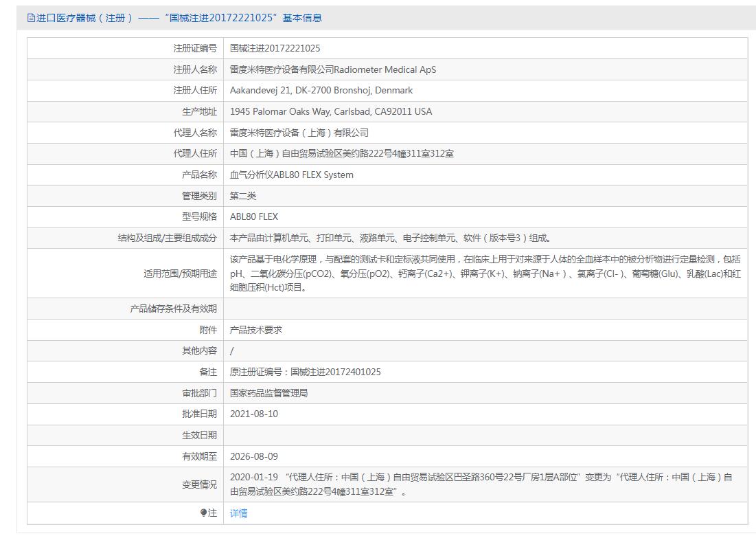
Task: Click the 注册人住所 label
Action: (x=195, y=90)
